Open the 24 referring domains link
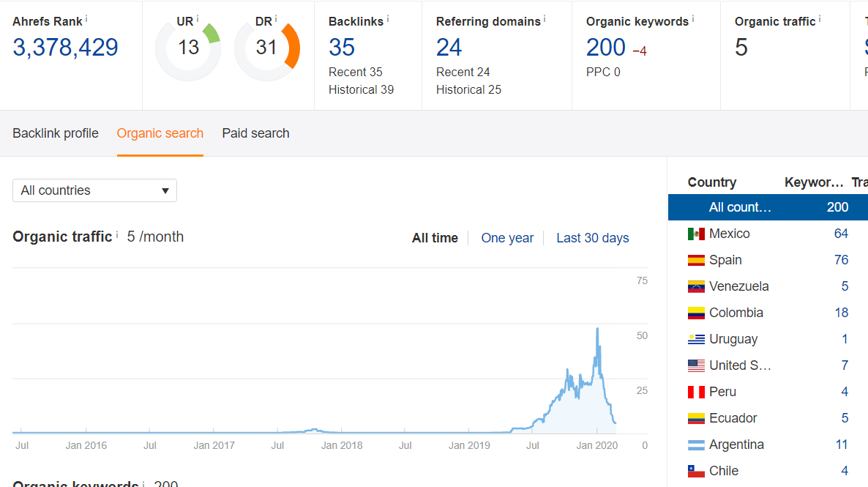This screenshot has width=868, height=487. tap(449, 48)
